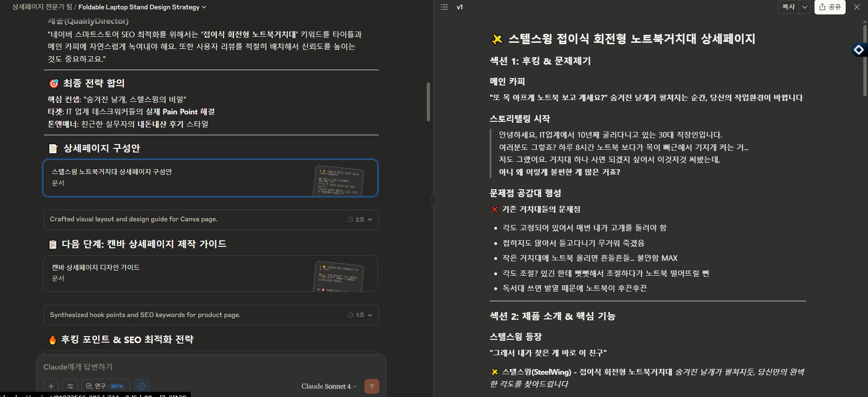The height and width of the screenshot is (397, 868).
Task: Open the attachment plus menu
Action: (x=51, y=386)
